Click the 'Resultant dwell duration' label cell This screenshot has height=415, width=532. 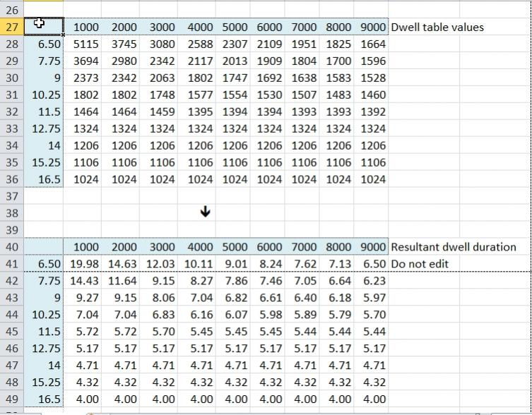453,247
